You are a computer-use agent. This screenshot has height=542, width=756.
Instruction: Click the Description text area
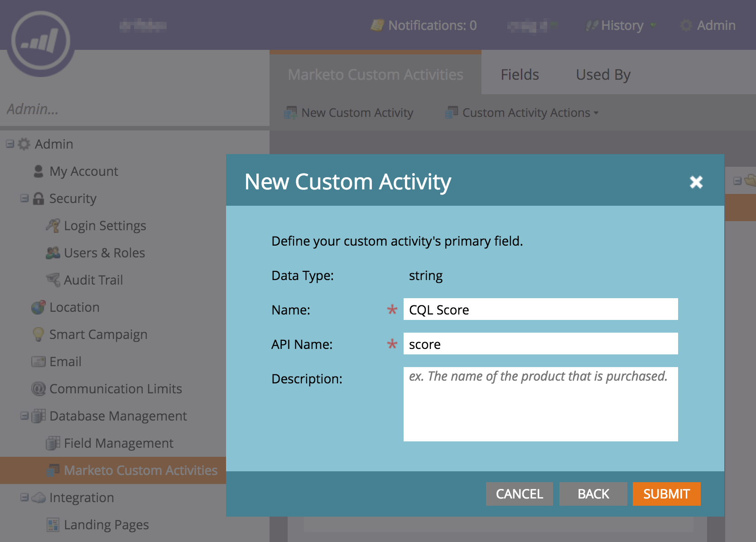point(541,404)
